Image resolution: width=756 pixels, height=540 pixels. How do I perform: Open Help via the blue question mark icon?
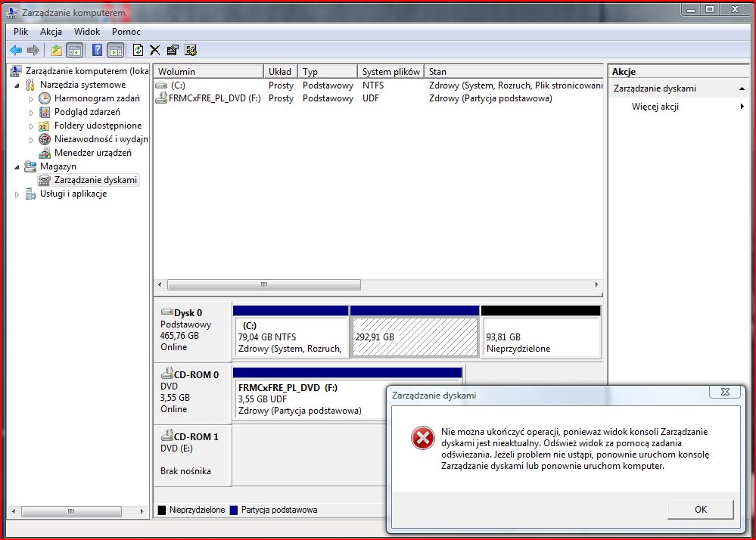pyautogui.click(x=97, y=50)
